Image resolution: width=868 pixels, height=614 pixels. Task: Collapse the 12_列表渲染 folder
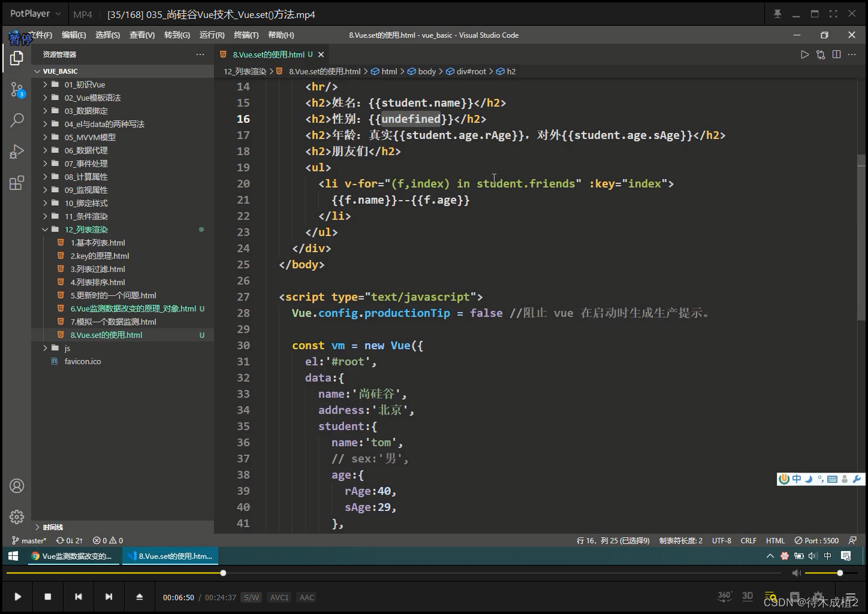[x=122, y=229]
